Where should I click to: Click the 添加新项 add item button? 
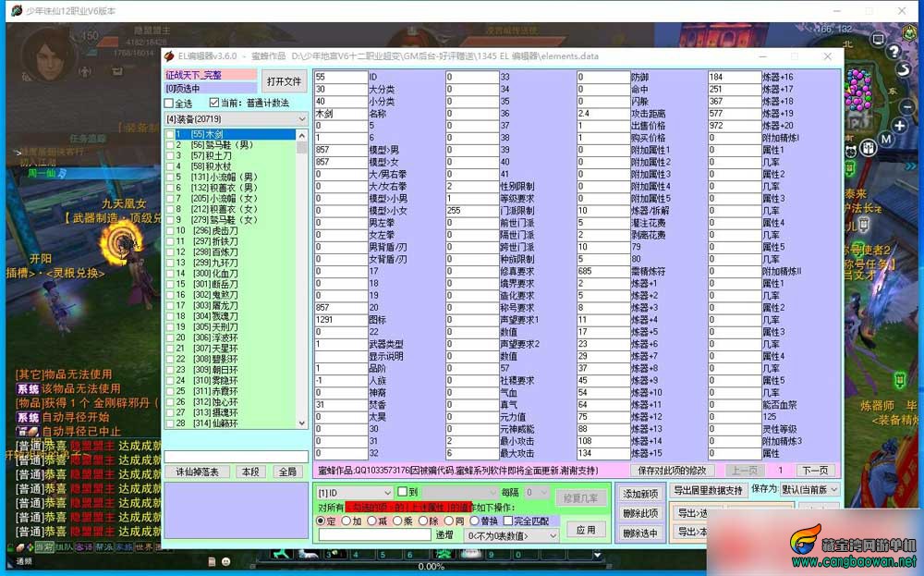640,494
